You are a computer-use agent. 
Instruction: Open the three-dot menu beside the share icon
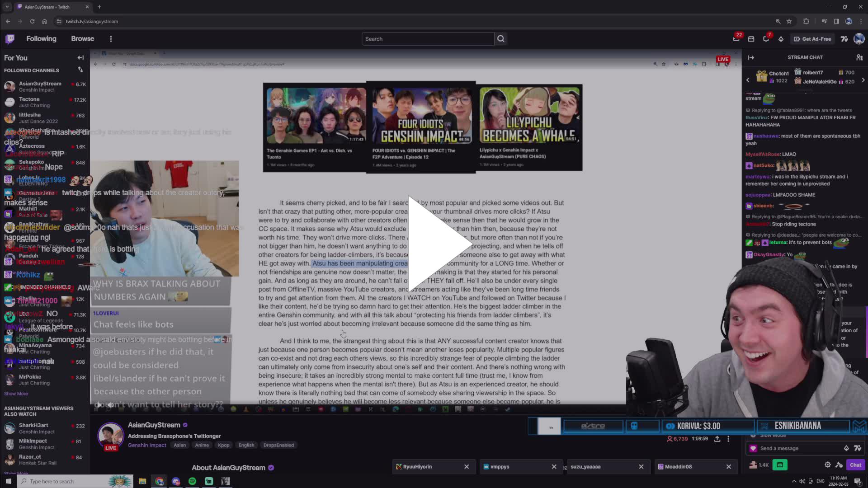[x=728, y=439]
